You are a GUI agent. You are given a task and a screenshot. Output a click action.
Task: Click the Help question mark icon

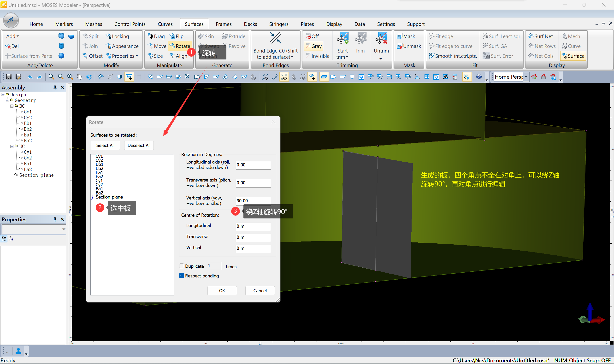click(x=478, y=77)
